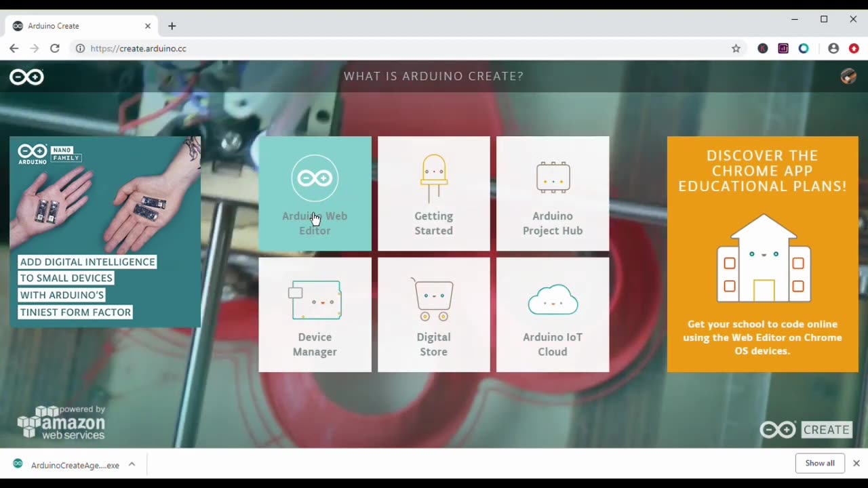Open a new browser tab
The width and height of the screenshot is (868, 488).
click(172, 26)
